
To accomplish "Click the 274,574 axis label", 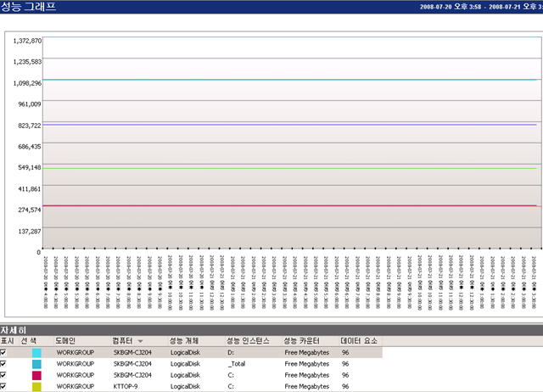I will click(x=30, y=210).
